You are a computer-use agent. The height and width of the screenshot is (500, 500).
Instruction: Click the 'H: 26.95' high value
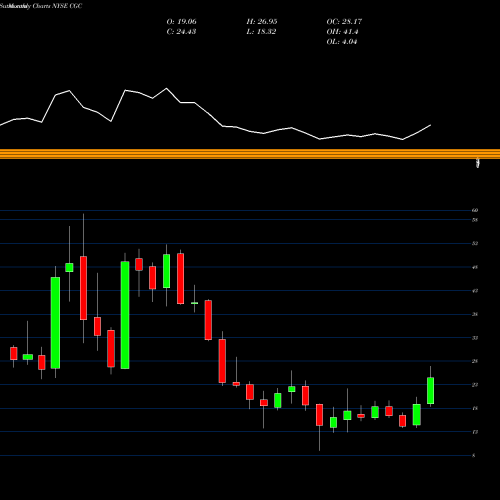262,22
